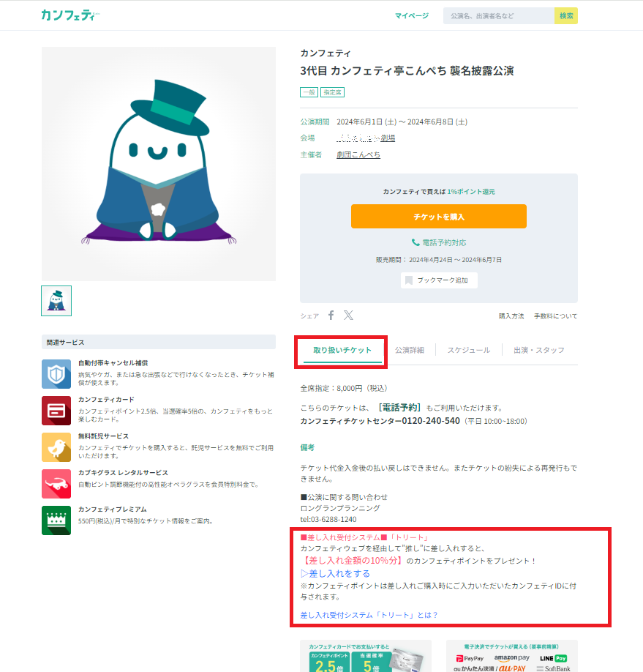Select the 出演・スタッフ tab

pyautogui.click(x=539, y=350)
